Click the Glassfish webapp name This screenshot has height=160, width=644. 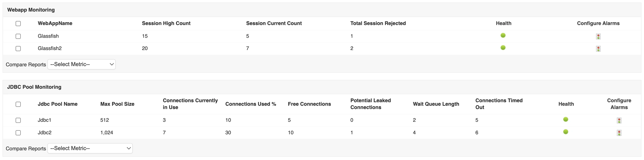tap(48, 36)
